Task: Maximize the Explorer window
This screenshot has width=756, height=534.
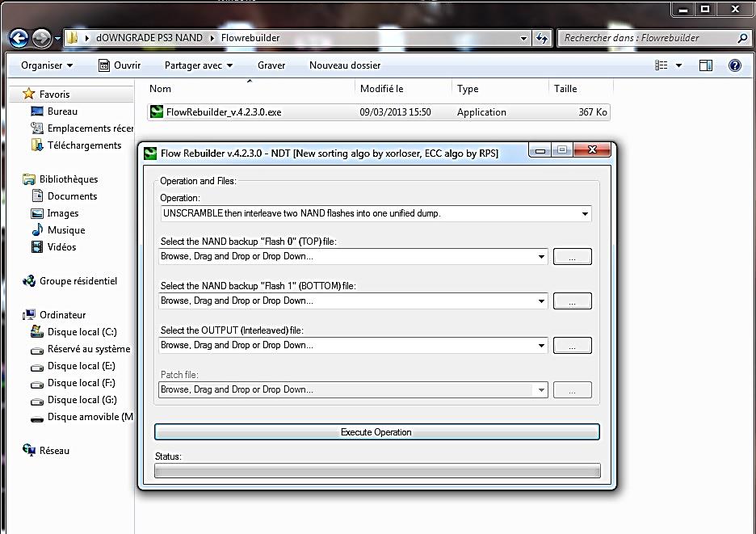Action: point(705,9)
